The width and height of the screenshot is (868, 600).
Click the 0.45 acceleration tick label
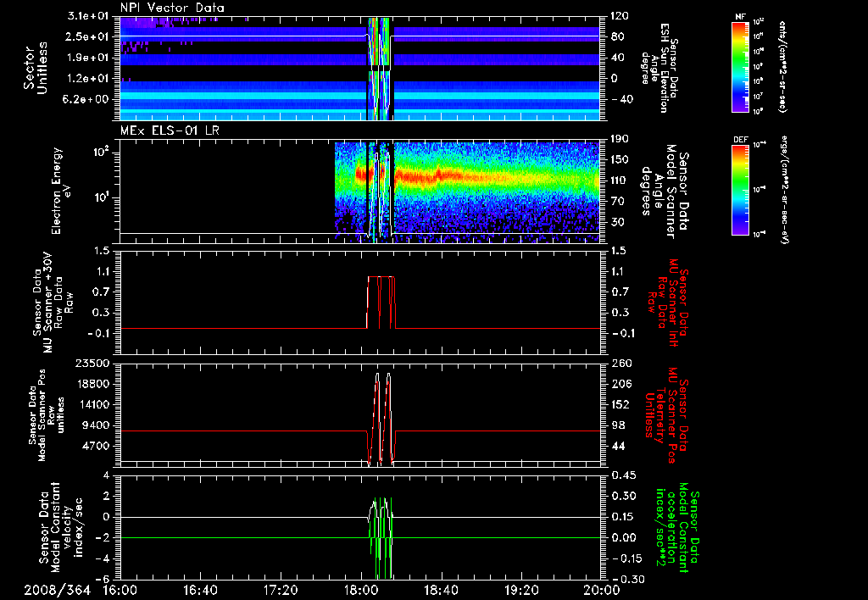(623, 475)
